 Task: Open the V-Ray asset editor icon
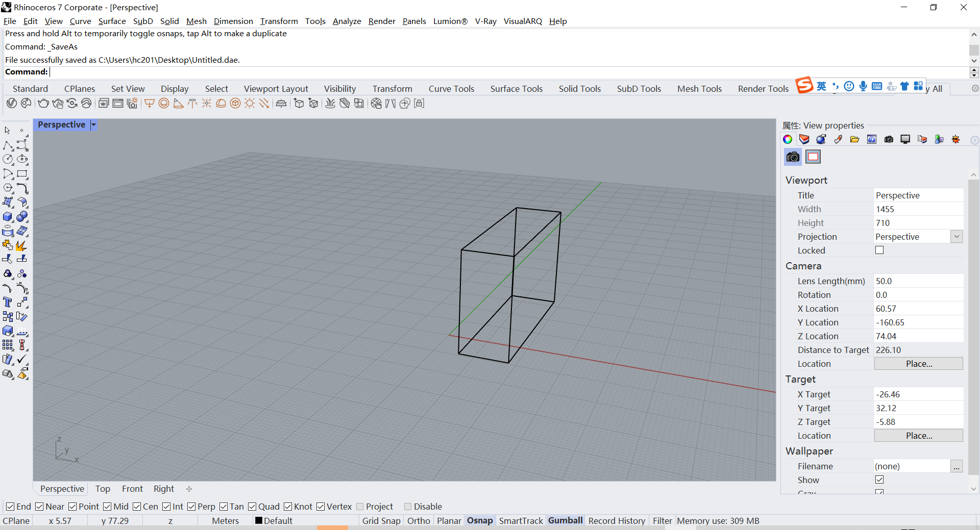(12, 104)
